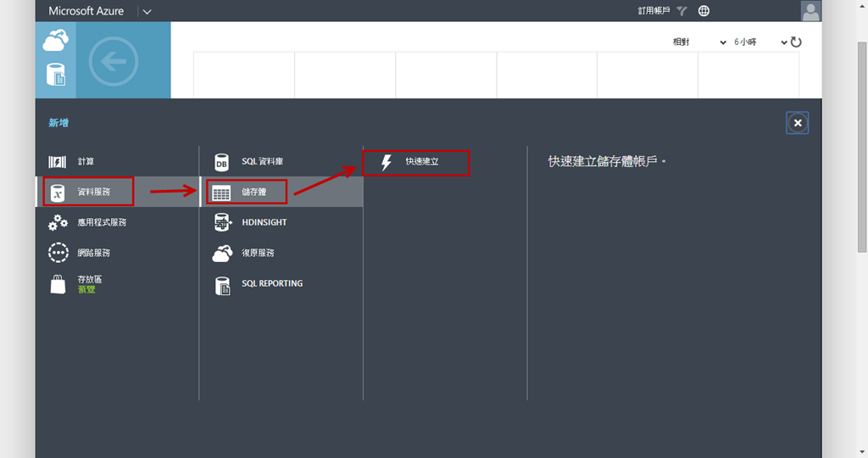Viewport: 868px width, 458px height.
Task: Select 資料服務 category
Action: (x=117, y=192)
